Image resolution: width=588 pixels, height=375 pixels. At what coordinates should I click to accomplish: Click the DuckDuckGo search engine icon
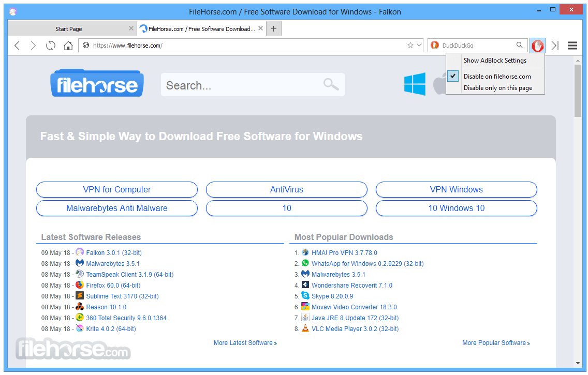click(435, 46)
